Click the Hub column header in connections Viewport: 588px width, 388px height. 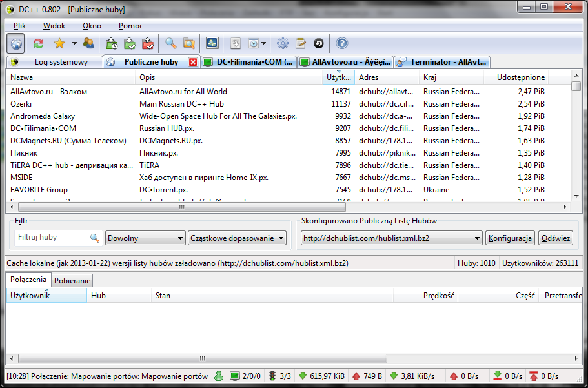point(119,296)
